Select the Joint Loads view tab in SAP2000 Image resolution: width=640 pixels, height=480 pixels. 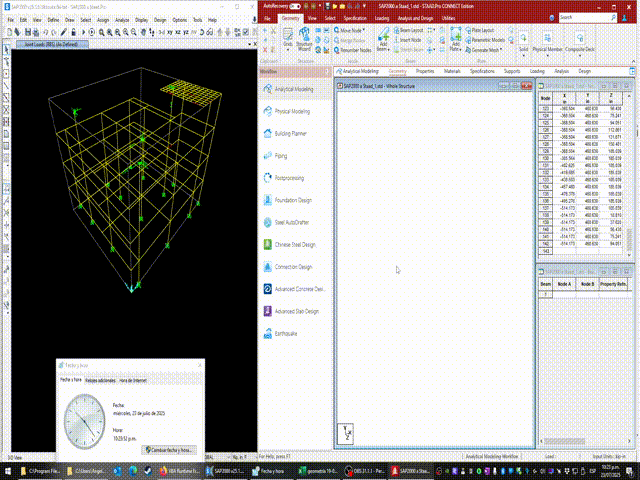51,44
